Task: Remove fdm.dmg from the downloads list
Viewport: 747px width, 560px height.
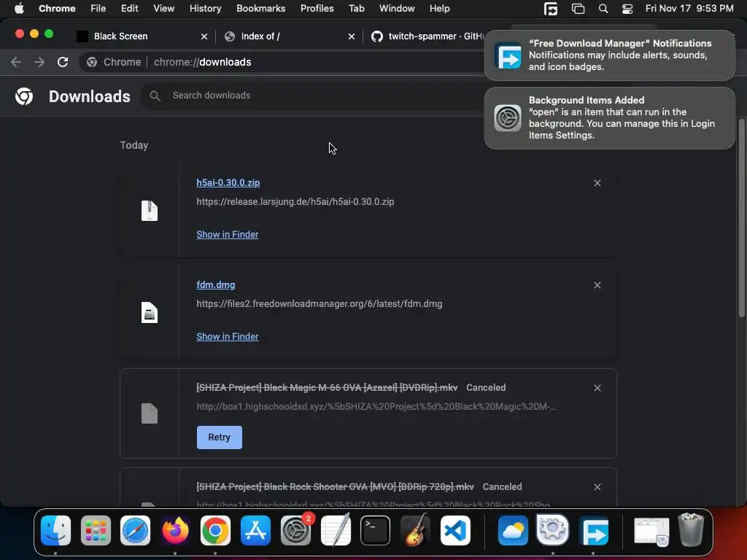Action: click(x=597, y=285)
